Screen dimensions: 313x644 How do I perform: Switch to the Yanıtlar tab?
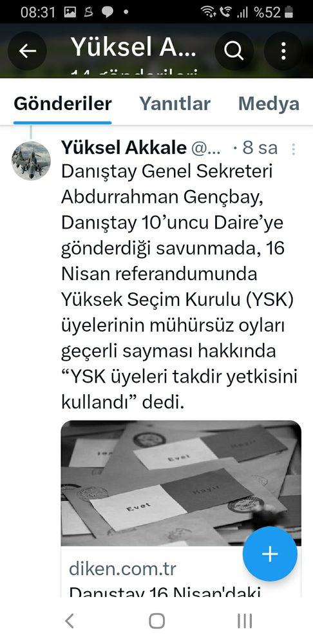point(175,104)
